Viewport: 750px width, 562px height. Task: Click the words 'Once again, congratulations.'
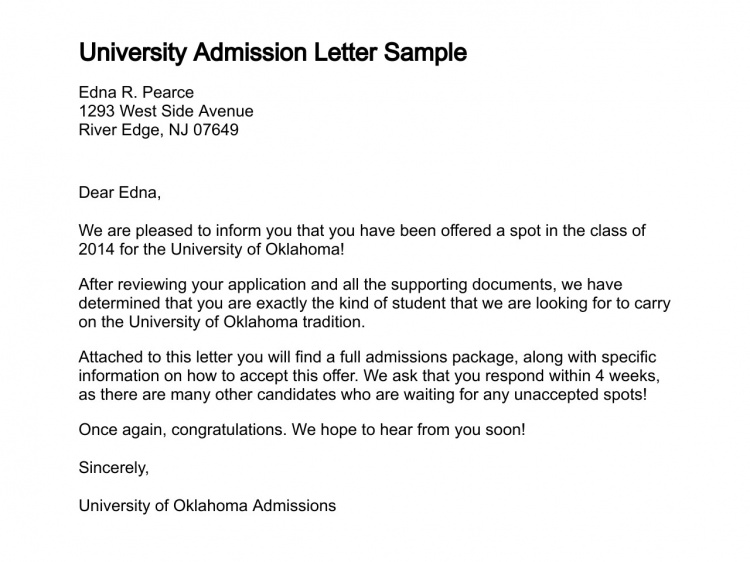pyautogui.click(x=183, y=430)
